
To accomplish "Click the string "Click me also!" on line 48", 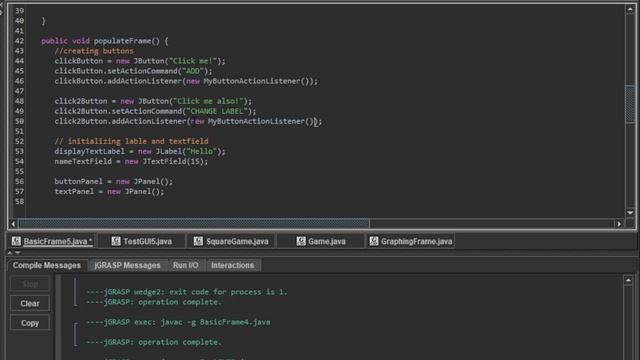I will pyautogui.click(x=209, y=101).
